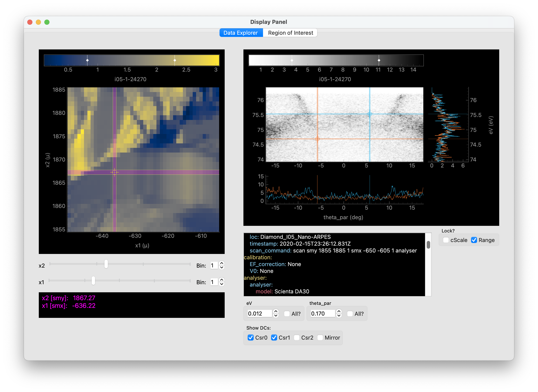Disable the Csr0 DC checkbox
The height and width of the screenshot is (392, 538).
(x=250, y=337)
